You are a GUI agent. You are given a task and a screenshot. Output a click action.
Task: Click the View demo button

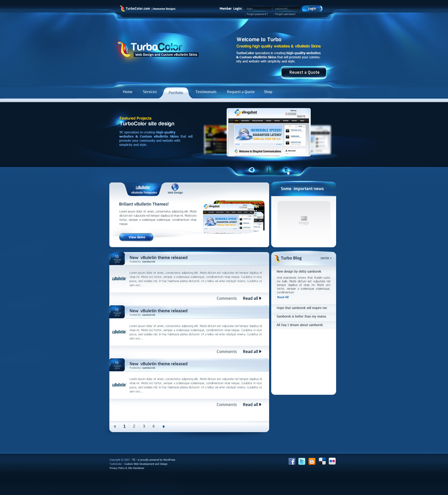coord(136,237)
